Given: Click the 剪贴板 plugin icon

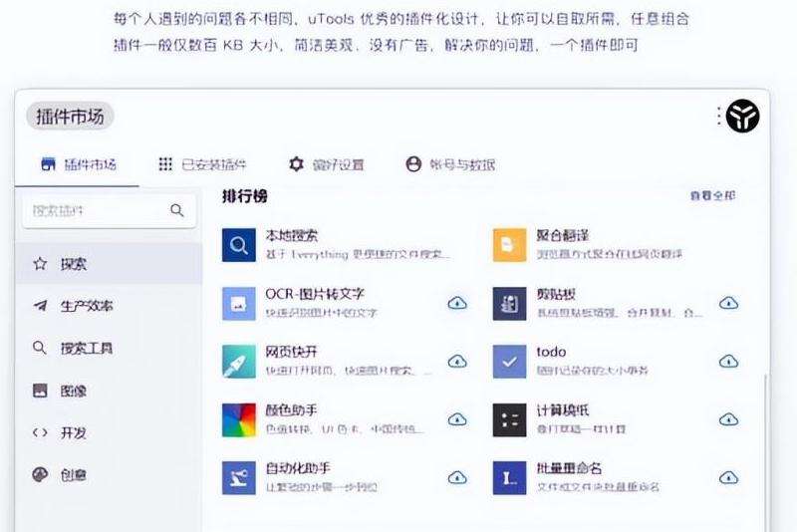Looking at the screenshot, I should 509,303.
